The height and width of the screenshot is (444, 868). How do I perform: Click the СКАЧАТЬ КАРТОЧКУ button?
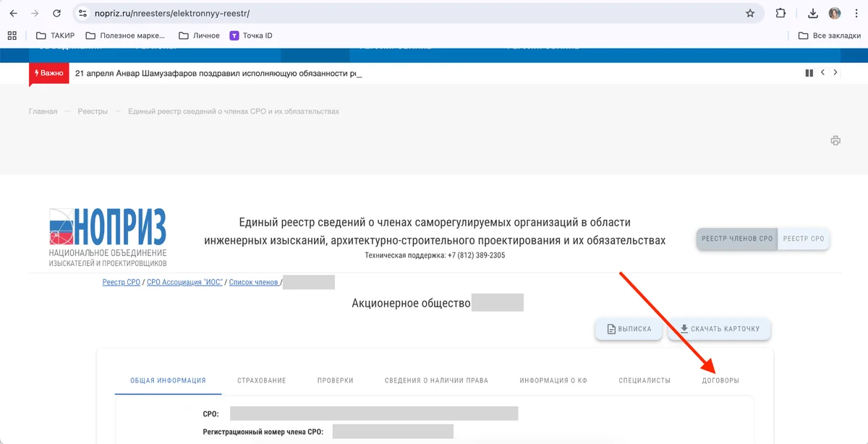coord(719,329)
